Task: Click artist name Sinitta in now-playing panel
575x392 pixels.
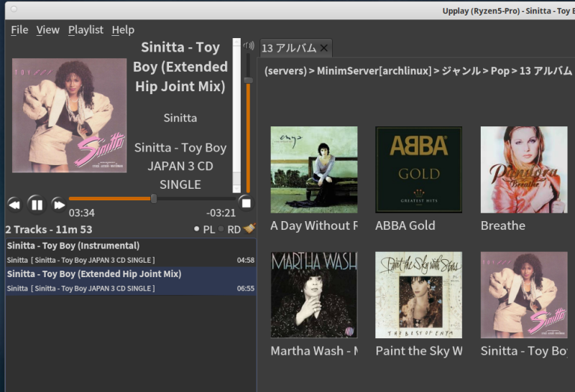Action: [x=180, y=118]
